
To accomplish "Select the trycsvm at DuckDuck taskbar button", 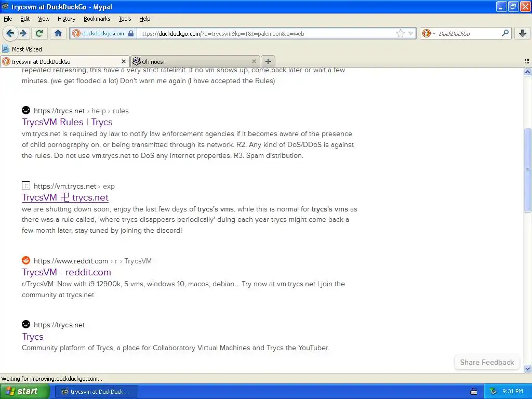I will [x=96, y=392].
